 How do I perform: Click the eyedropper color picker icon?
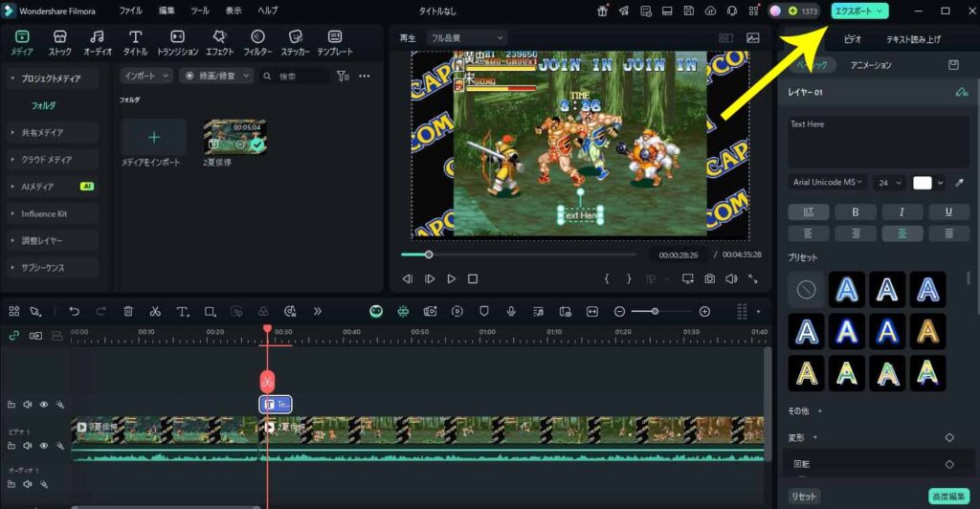click(959, 183)
